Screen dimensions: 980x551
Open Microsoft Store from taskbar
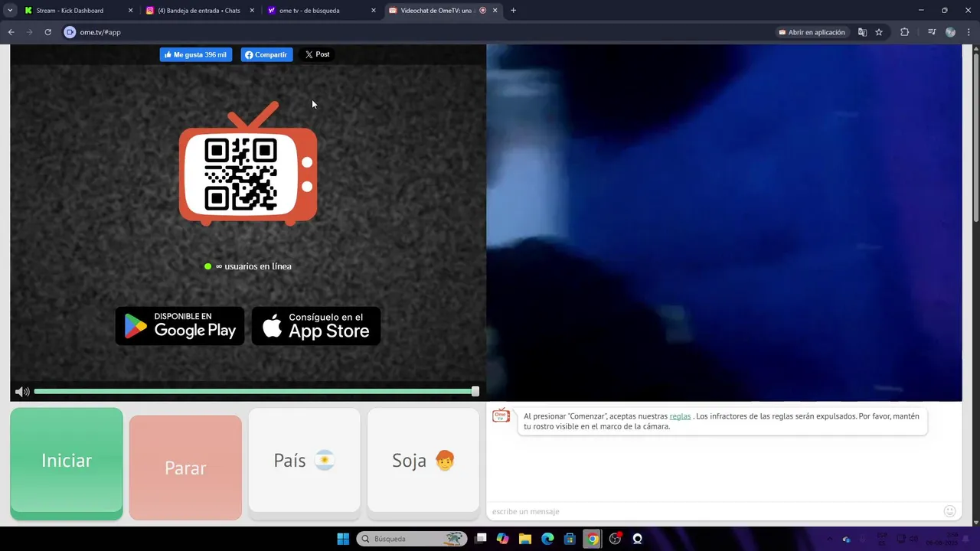[570, 539]
